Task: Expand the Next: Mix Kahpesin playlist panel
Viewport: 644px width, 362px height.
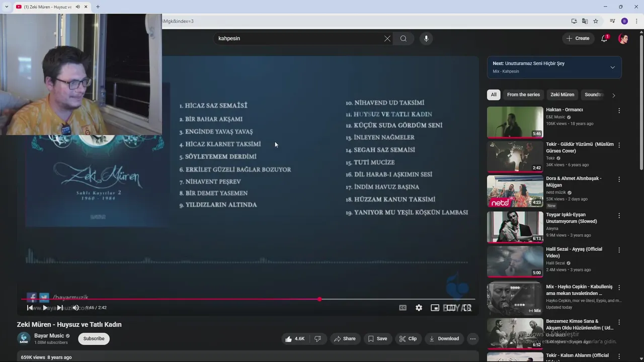Action: [612, 67]
